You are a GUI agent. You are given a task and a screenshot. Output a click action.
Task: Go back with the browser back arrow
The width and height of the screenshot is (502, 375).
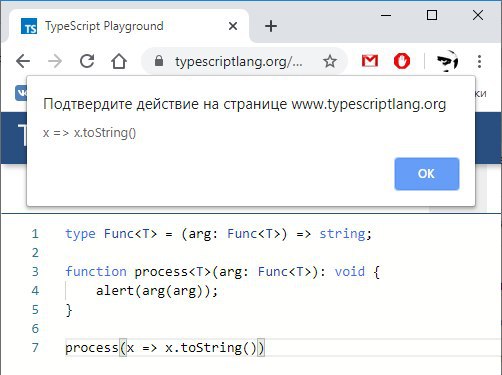(23, 61)
